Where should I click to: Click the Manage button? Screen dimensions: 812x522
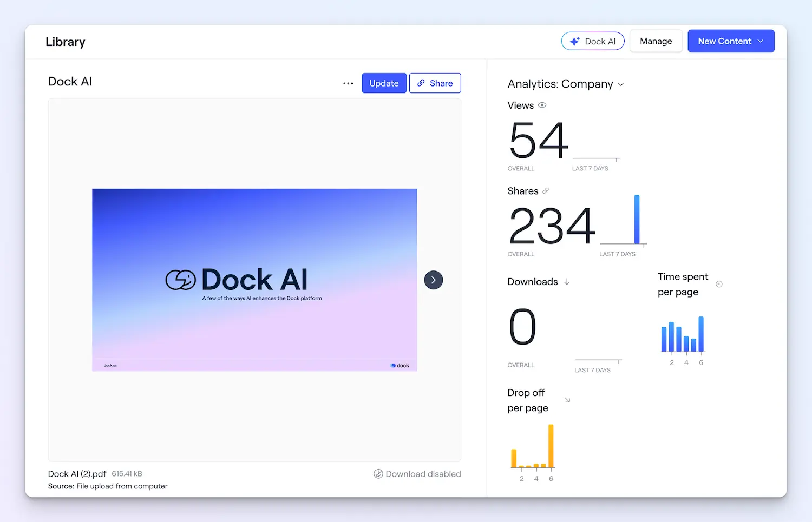[656, 41]
